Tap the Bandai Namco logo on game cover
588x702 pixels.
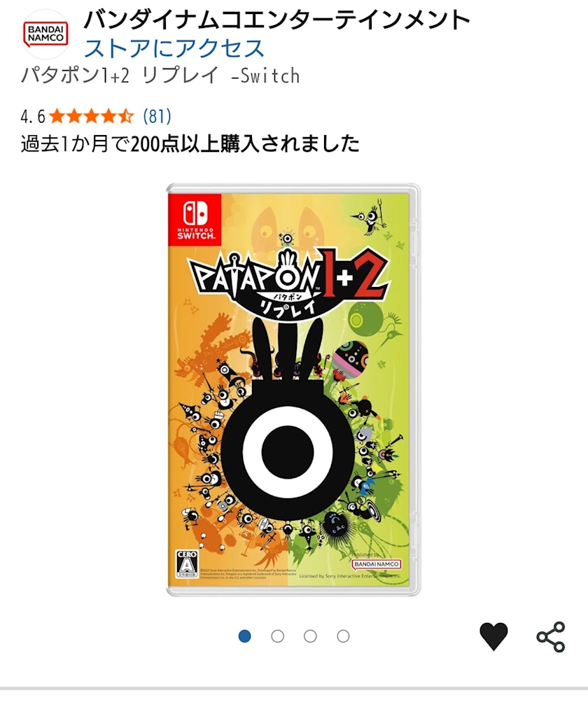pos(376,564)
